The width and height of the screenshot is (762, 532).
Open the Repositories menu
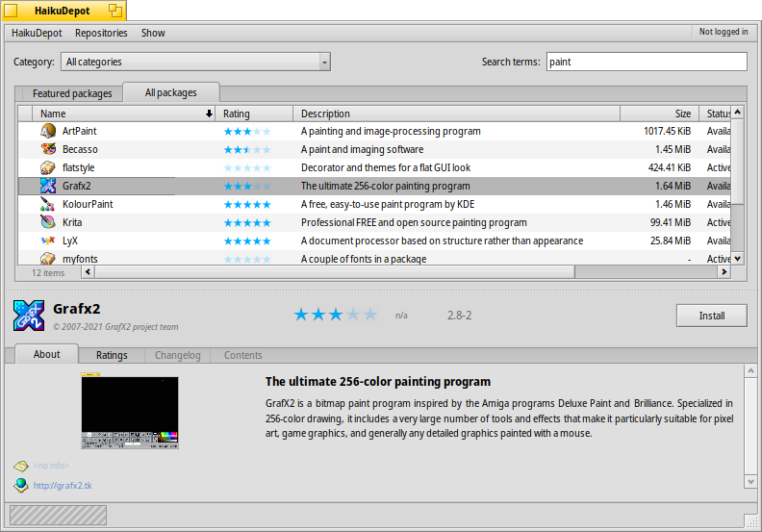(101, 33)
